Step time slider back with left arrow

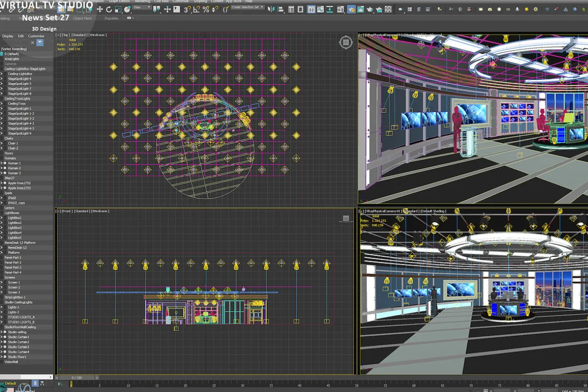[x=57, y=378]
